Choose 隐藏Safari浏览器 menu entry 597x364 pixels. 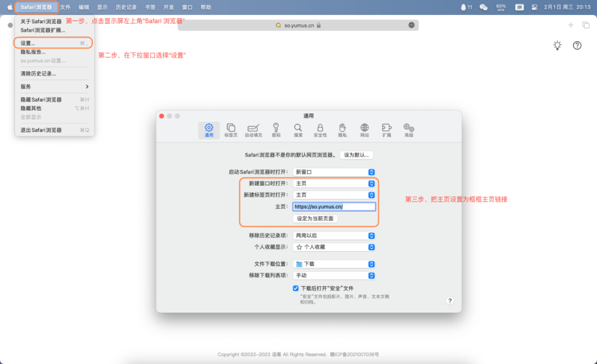click(54, 99)
